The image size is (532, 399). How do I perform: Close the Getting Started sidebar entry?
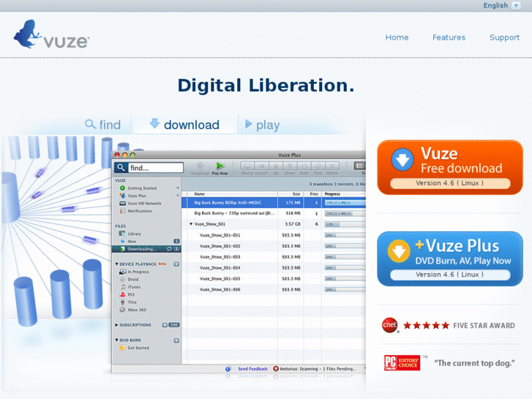[x=177, y=187]
